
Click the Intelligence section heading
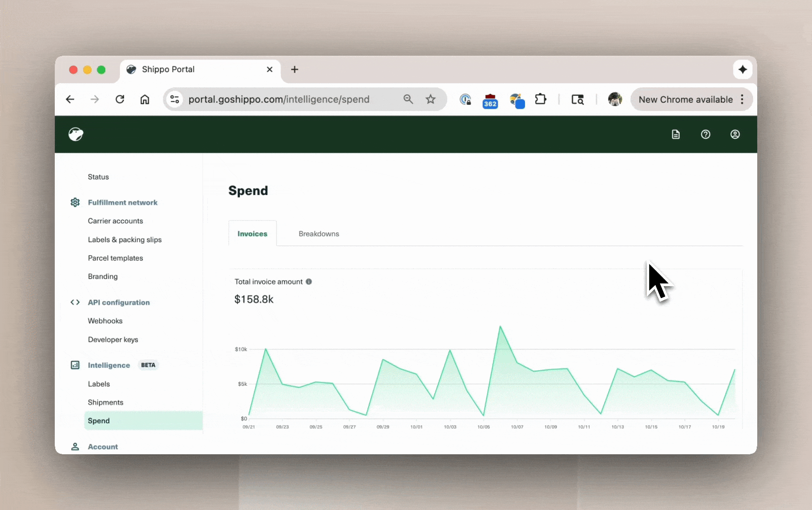click(109, 365)
